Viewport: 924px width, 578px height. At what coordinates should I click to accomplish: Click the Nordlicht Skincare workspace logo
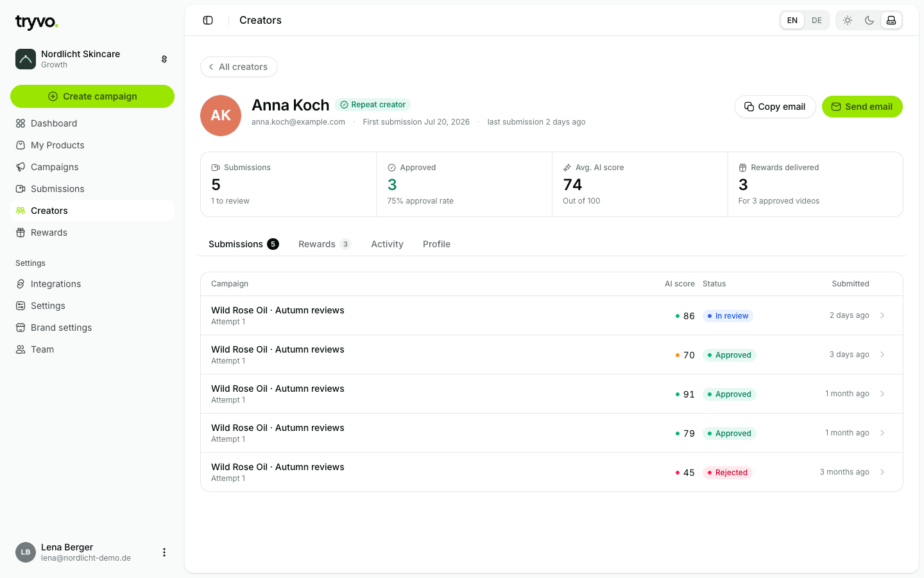click(26, 59)
